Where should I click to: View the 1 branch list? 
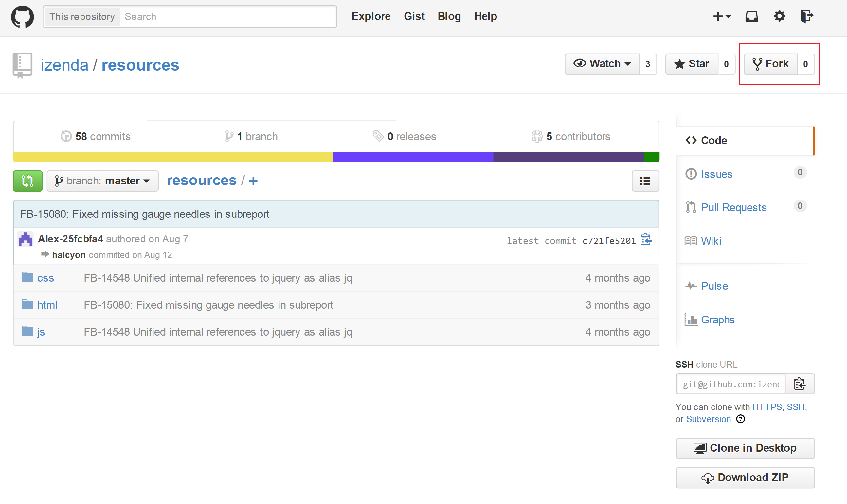pos(251,136)
